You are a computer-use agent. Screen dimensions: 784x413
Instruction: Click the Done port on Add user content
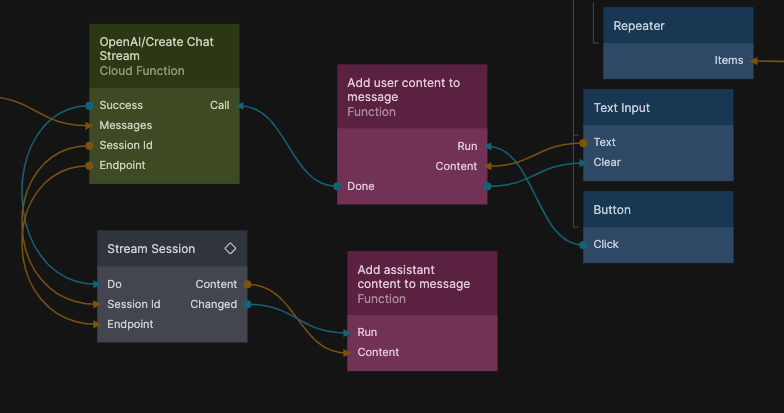(338, 186)
